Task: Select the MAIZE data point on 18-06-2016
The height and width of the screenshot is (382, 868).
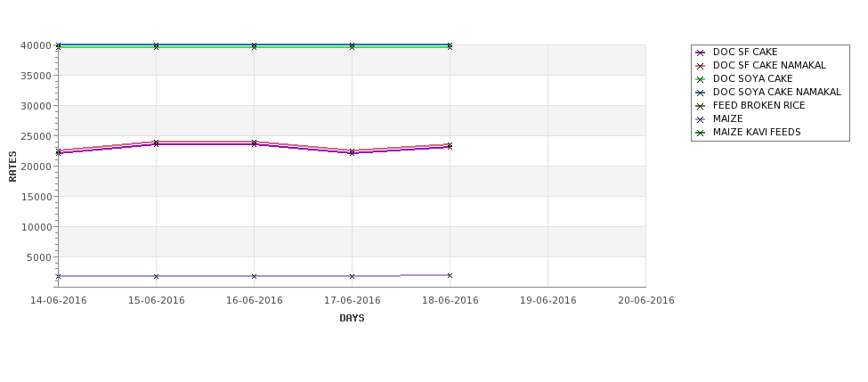Action: 450,275
